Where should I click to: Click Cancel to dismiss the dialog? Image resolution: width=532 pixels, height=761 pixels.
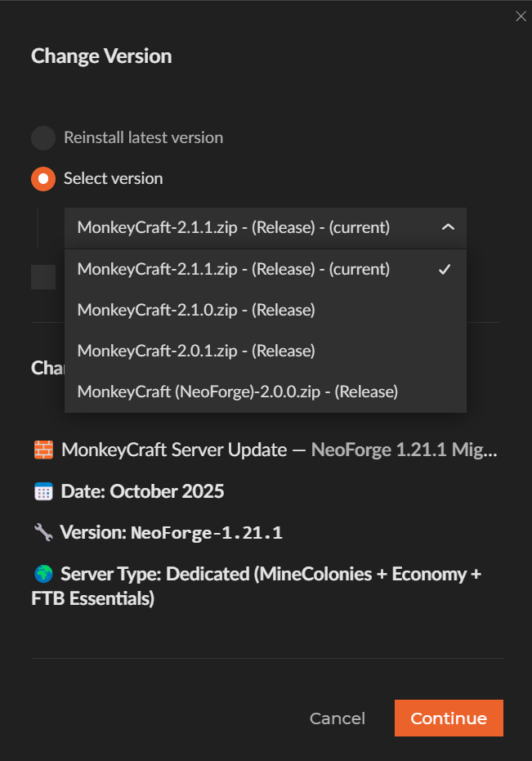point(337,718)
